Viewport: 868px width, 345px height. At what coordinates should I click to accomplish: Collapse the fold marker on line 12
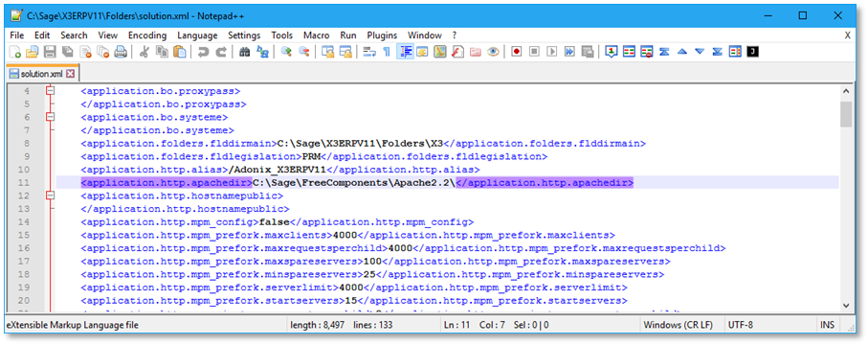[51, 195]
